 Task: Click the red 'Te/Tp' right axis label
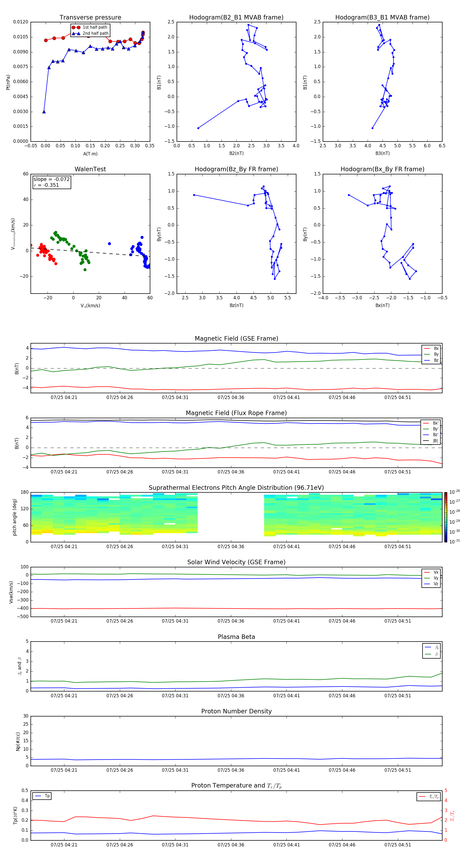tap(453, 816)
